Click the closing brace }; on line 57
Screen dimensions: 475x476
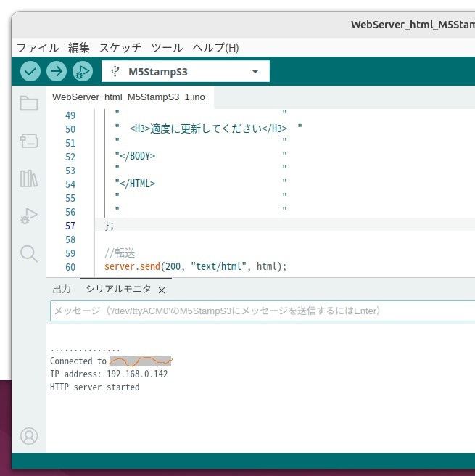click(x=110, y=226)
